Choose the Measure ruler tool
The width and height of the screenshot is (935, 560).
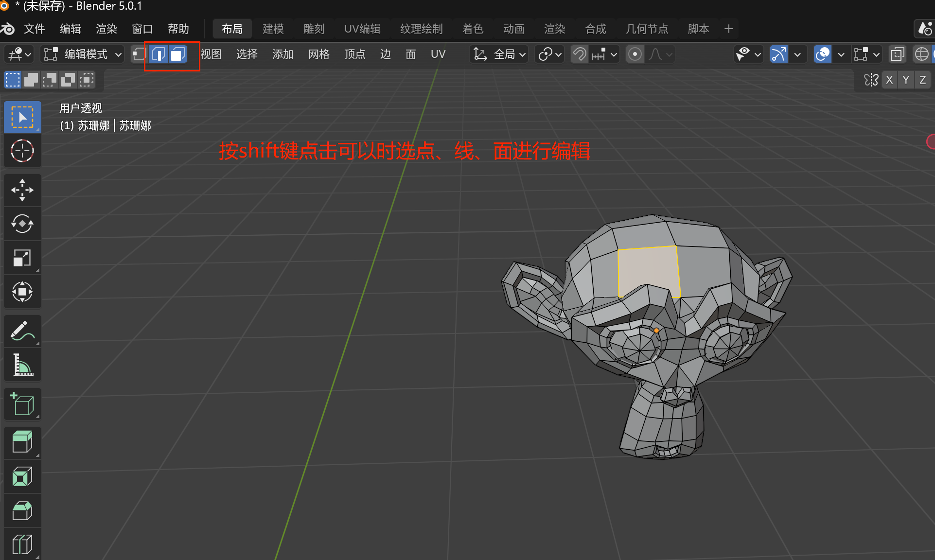tap(22, 365)
